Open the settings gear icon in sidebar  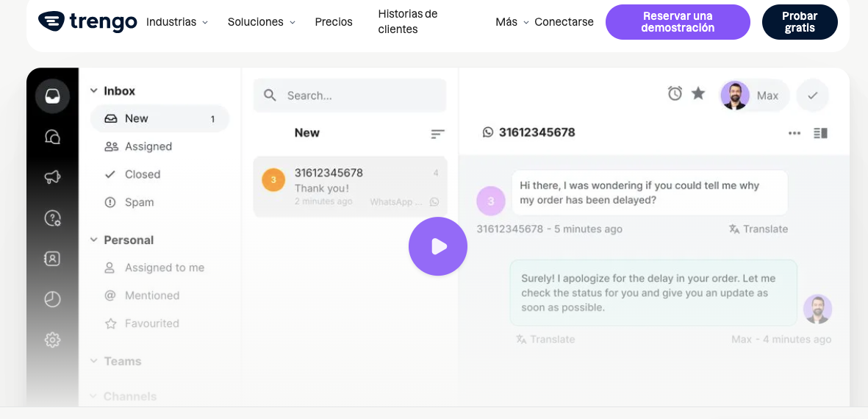53,340
